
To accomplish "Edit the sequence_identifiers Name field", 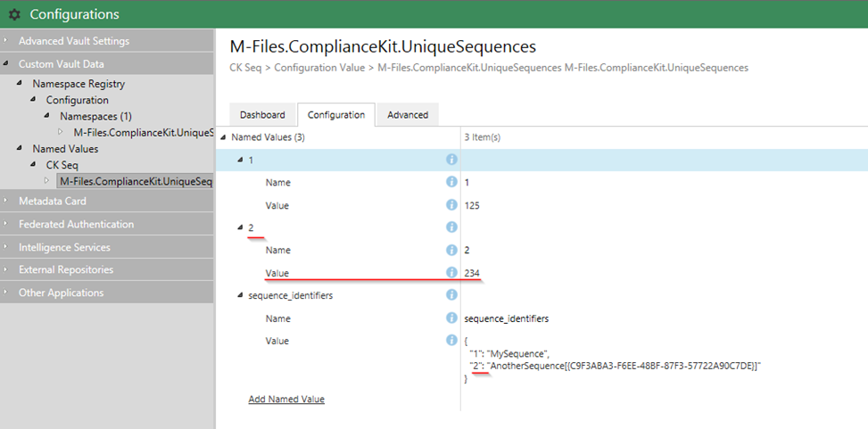I will tap(665, 318).
